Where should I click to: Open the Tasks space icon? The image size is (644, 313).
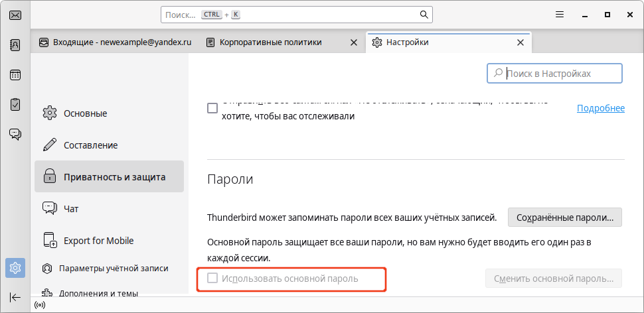point(15,105)
